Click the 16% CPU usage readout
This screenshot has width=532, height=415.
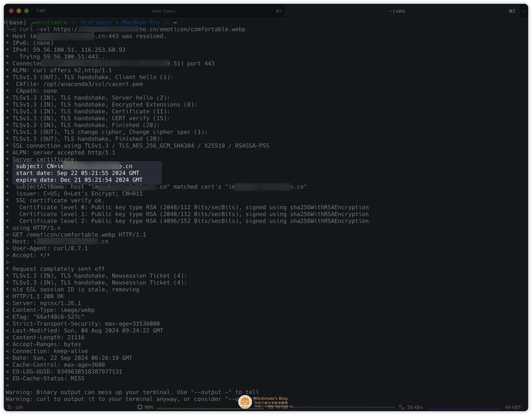pyautogui.click(x=149, y=407)
